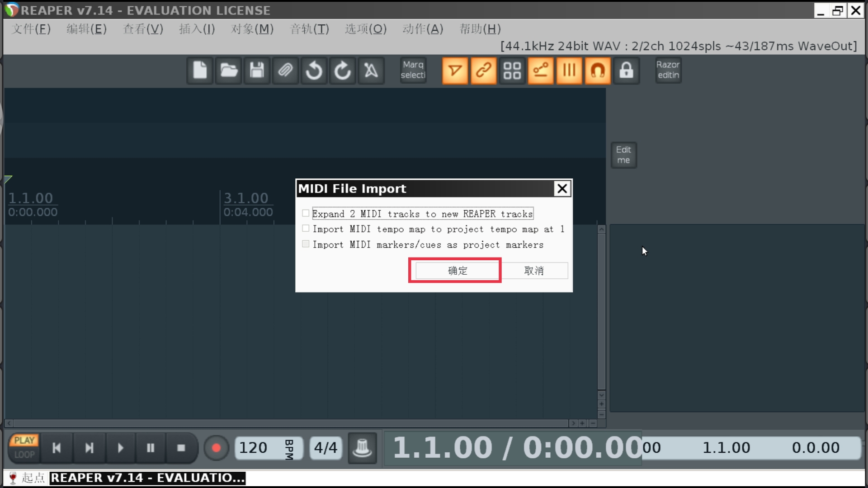Open the 文件(F) menu
The image size is (868, 488).
31,29
